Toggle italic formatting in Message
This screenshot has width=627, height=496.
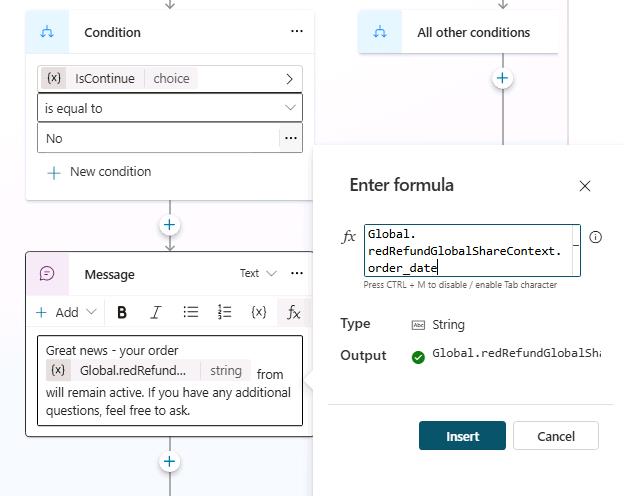[x=156, y=312]
